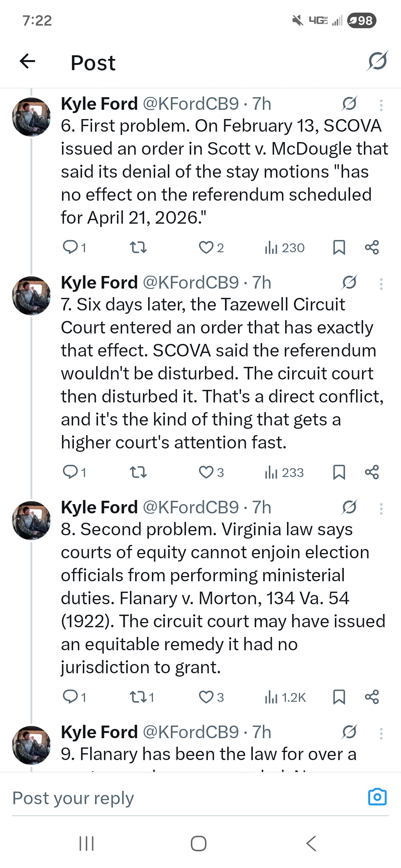Like the post numbered 7

206,472
